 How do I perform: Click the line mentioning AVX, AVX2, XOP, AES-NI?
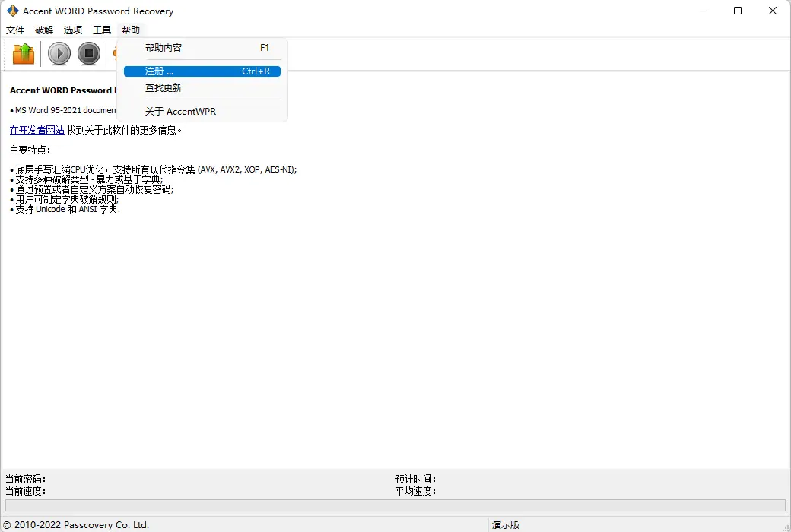click(154, 169)
